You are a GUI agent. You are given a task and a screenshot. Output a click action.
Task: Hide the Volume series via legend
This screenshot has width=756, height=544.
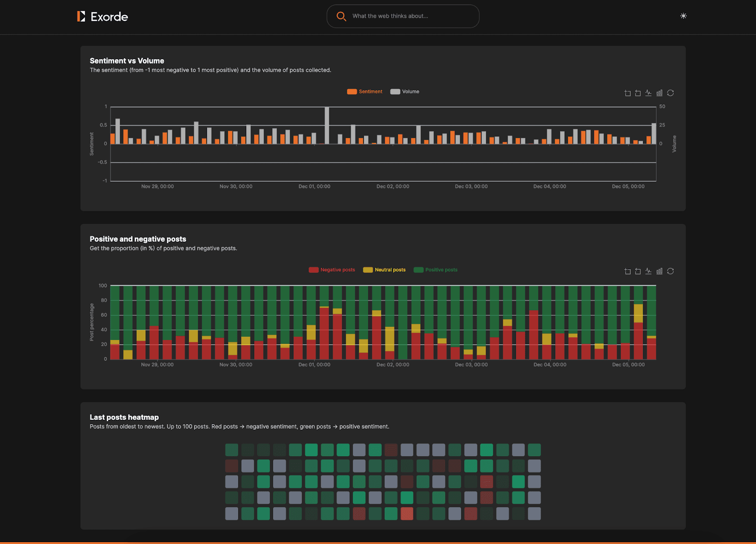[x=405, y=92]
